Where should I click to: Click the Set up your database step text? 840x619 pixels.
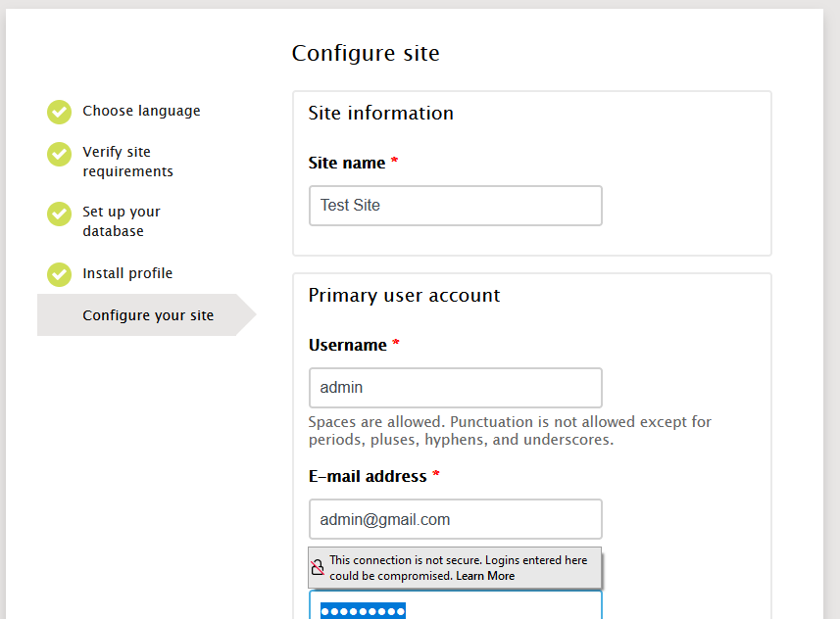click(121, 221)
